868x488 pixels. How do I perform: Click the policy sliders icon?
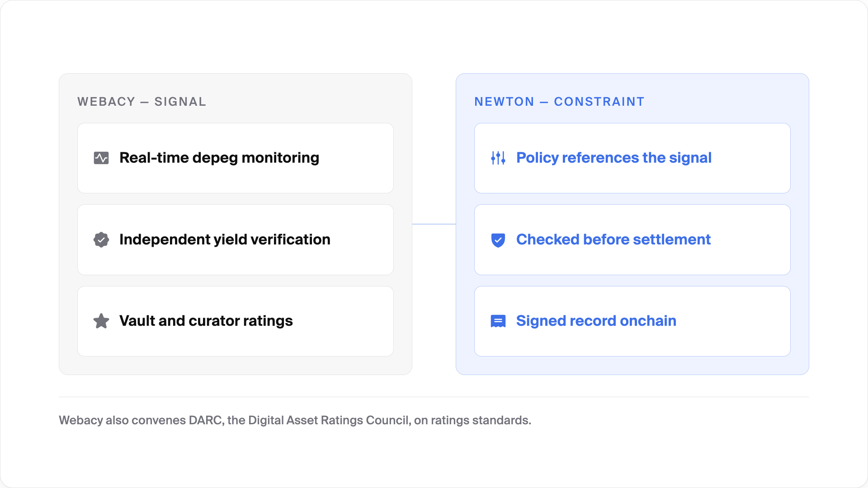(498, 158)
